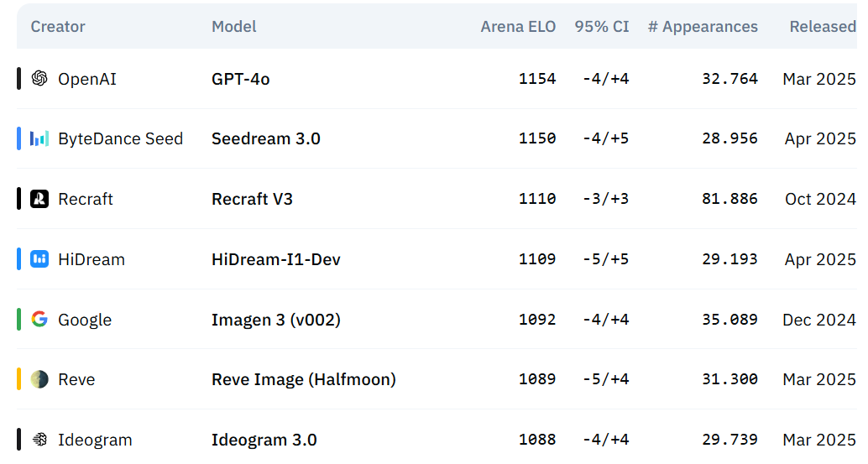Click the HiDream logo icon
The height and width of the screenshot is (464, 868).
click(x=39, y=259)
